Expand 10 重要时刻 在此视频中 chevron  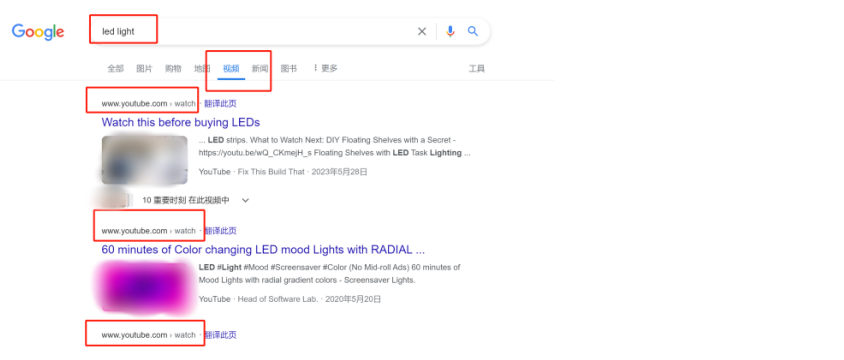245,200
